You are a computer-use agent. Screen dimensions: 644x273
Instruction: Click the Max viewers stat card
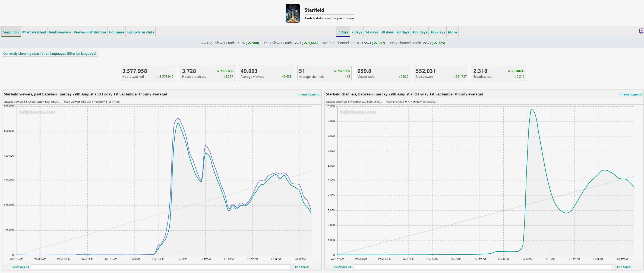pos(441,73)
